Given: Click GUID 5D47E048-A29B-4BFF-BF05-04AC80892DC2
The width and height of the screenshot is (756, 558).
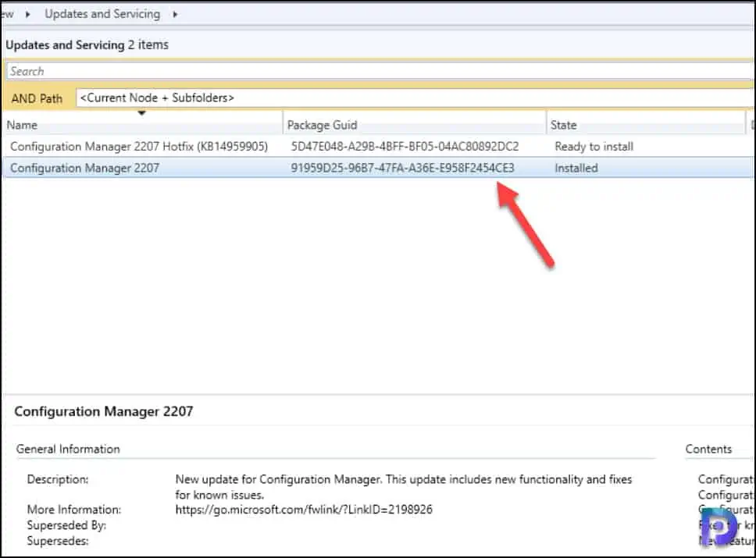Looking at the screenshot, I should [x=405, y=147].
